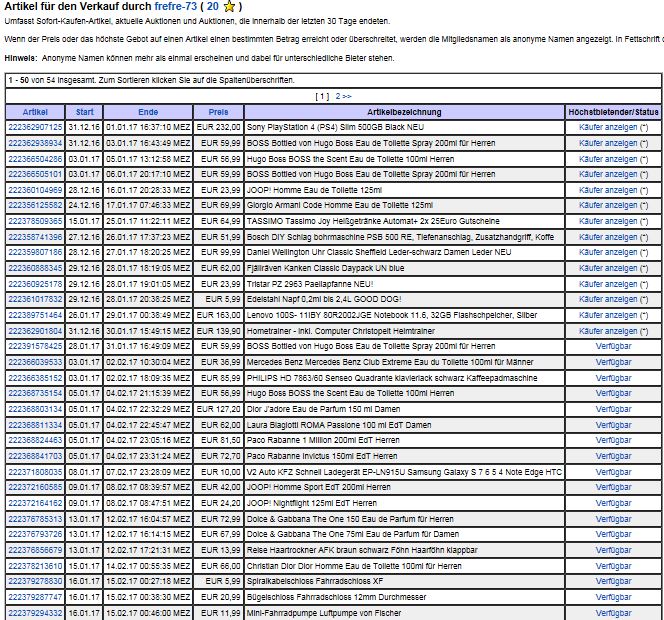Image resolution: width=664 pixels, height=620 pixels.
Task: Show buyer for Giorgio Armani Code row
Action: pos(608,205)
